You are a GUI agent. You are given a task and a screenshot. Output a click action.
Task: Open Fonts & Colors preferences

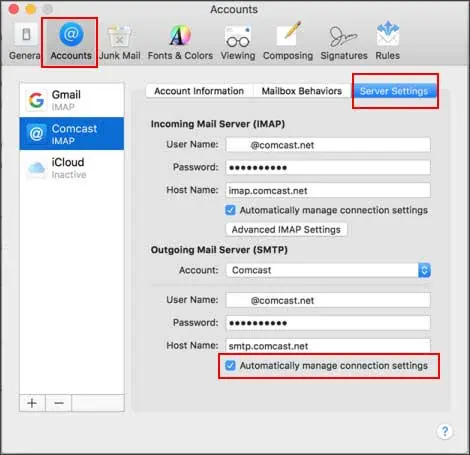click(180, 42)
